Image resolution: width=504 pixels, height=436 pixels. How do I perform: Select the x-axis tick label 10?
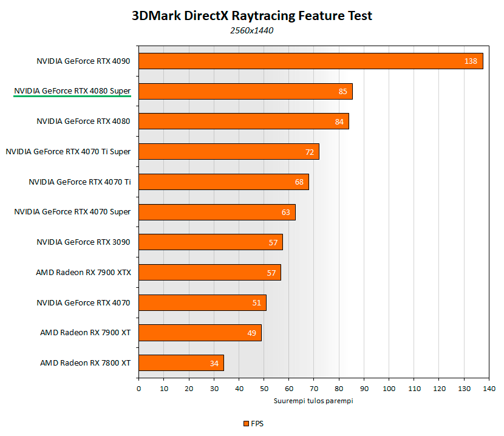click(164, 389)
